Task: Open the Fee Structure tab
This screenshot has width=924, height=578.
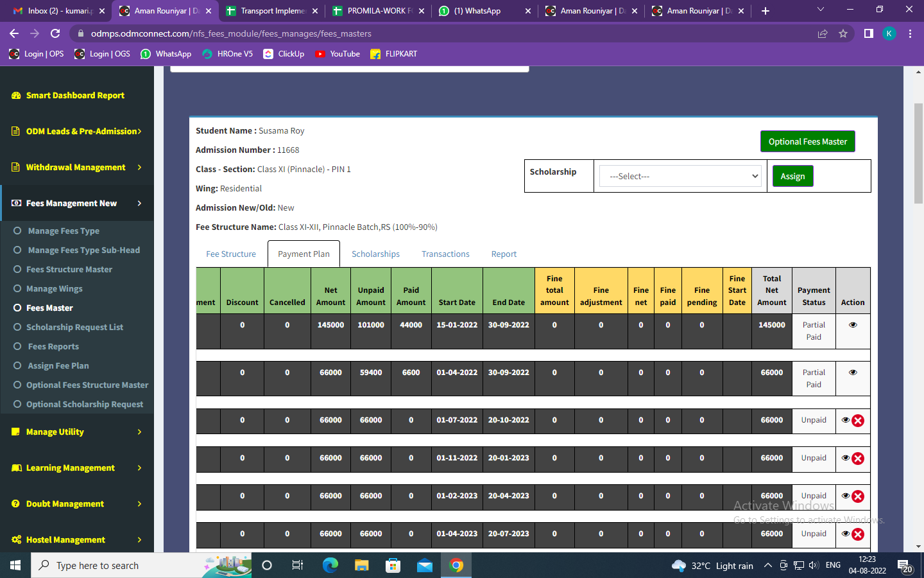Action: [231, 254]
